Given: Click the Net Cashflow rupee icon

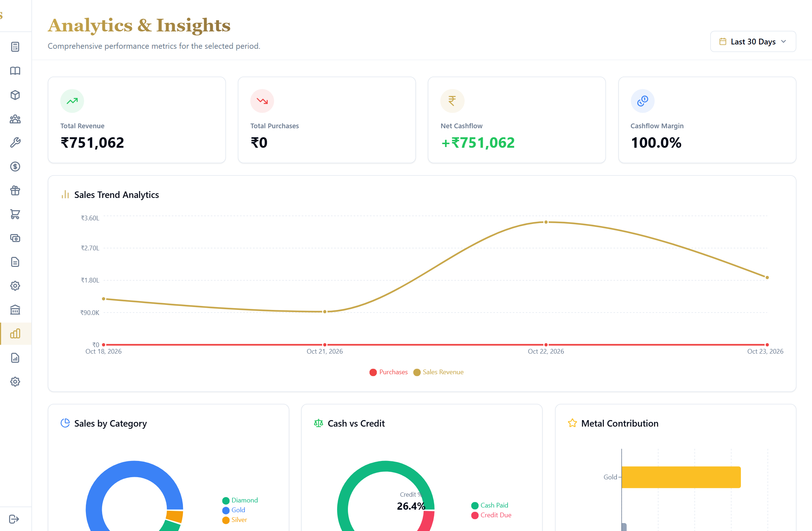Looking at the screenshot, I should pos(452,101).
